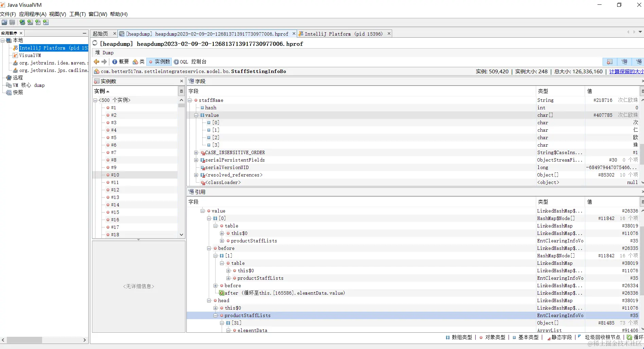The width and height of the screenshot is (644, 349).
Task: Switch to the 起始页 tab
Action: click(100, 34)
